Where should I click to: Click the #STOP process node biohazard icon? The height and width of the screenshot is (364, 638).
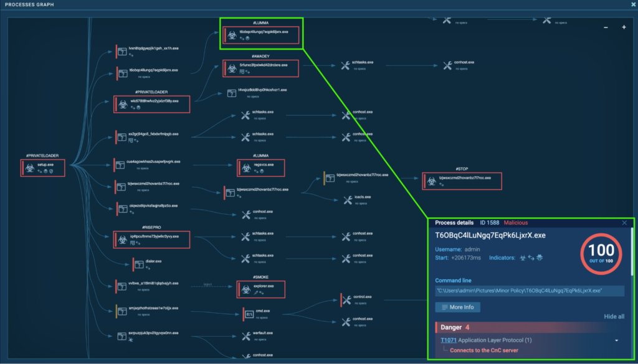(431, 181)
